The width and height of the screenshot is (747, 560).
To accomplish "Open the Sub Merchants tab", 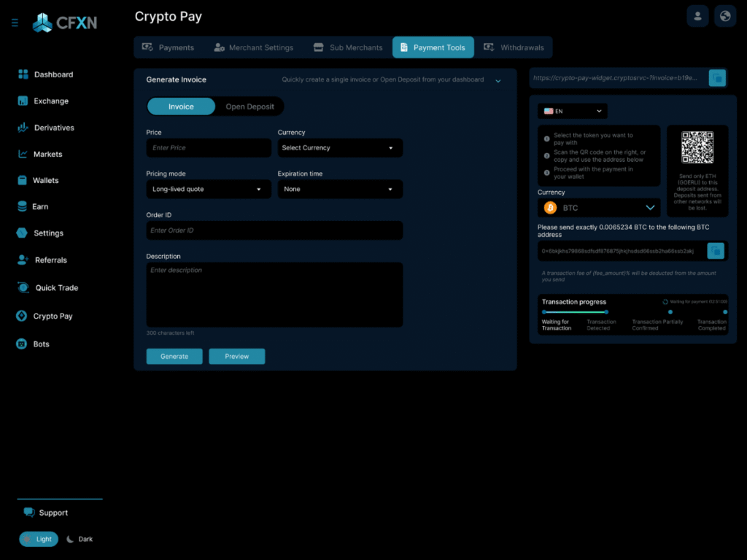I will (x=348, y=47).
